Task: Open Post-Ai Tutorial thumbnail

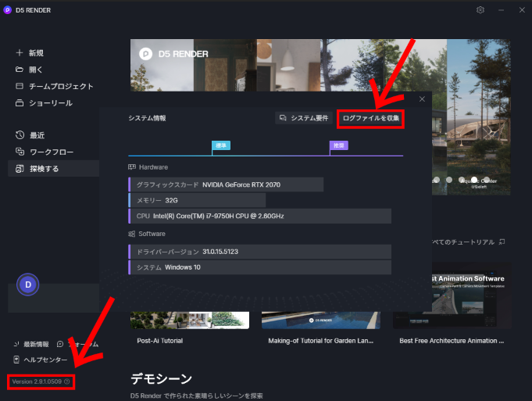Action: point(190,320)
